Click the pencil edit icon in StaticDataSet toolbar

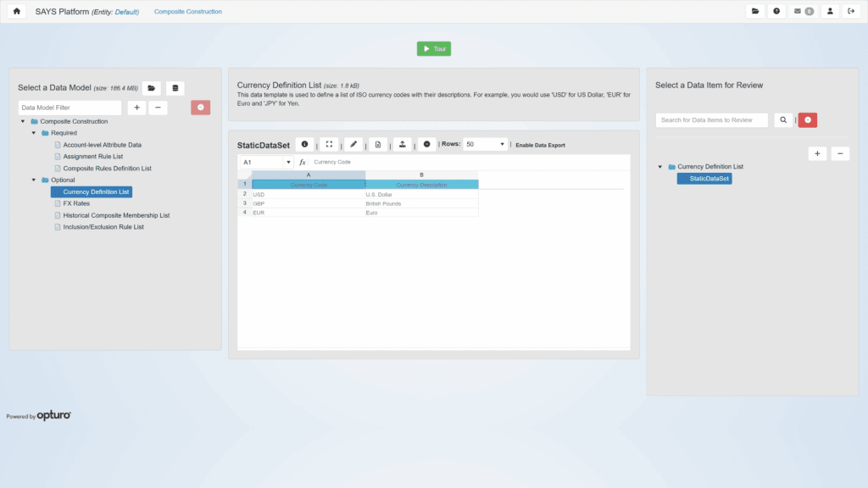[353, 144]
